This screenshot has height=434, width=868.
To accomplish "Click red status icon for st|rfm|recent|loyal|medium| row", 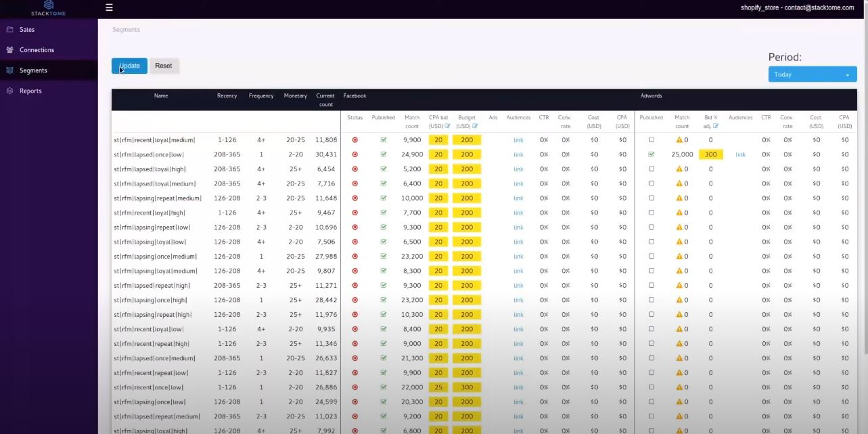I will [x=355, y=140].
